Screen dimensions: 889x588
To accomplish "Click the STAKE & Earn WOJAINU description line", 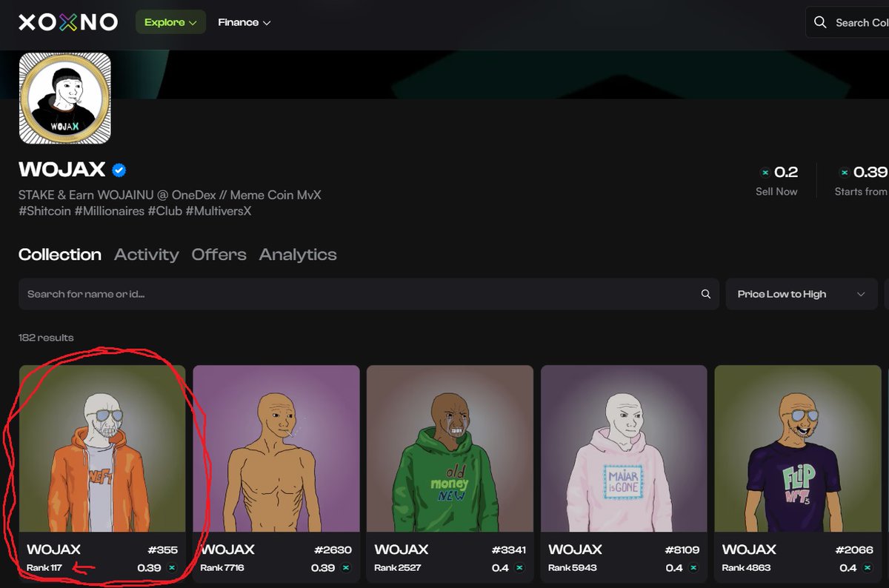I will [170, 195].
